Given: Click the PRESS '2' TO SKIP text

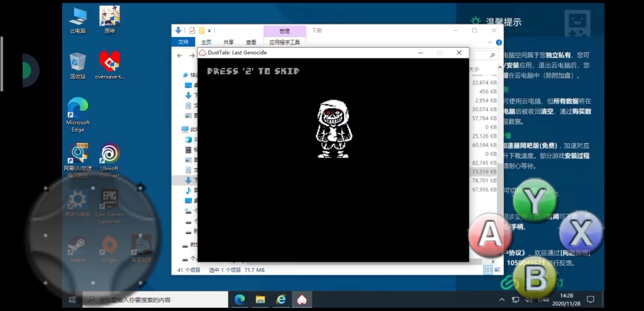Looking at the screenshot, I should [253, 71].
